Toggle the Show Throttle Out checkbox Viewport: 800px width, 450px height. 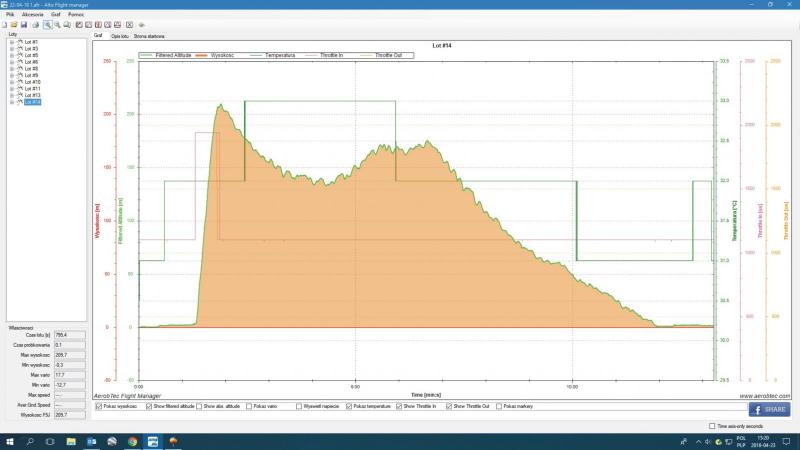(x=449, y=406)
